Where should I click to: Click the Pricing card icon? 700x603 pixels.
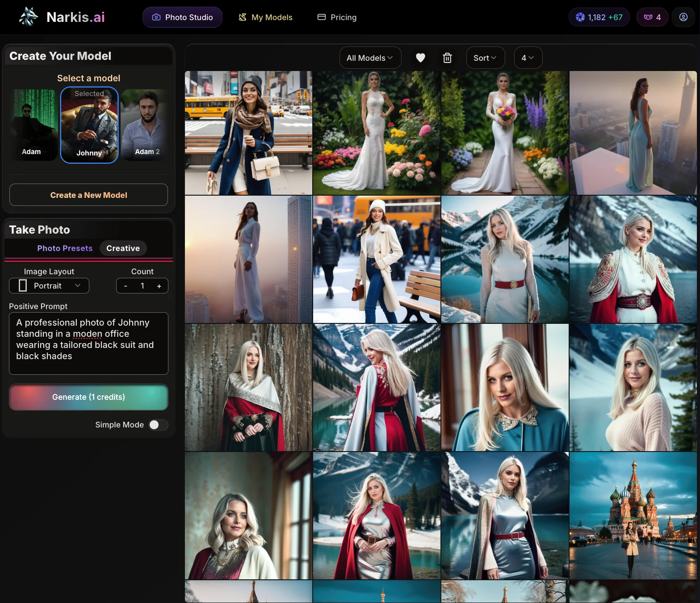(322, 17)
